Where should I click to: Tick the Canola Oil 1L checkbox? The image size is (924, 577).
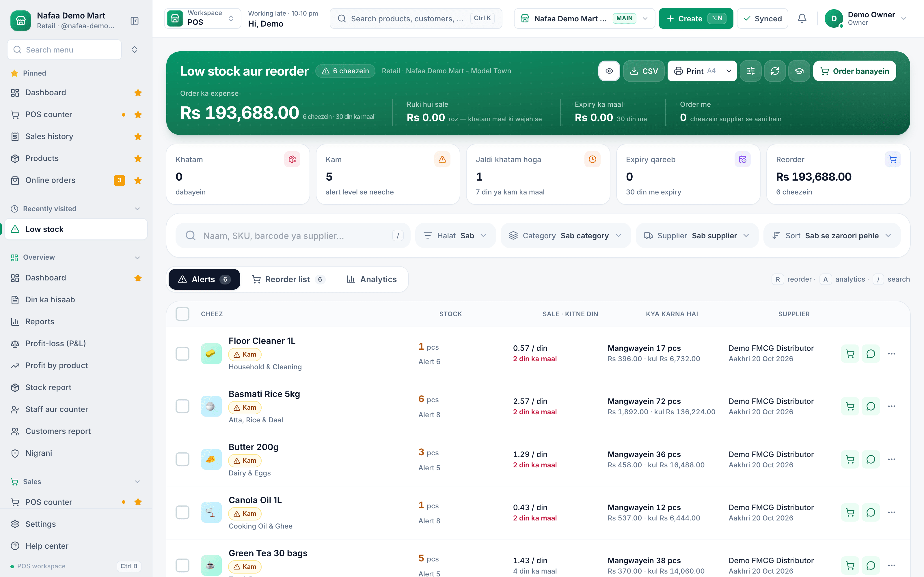pos(182,512)
